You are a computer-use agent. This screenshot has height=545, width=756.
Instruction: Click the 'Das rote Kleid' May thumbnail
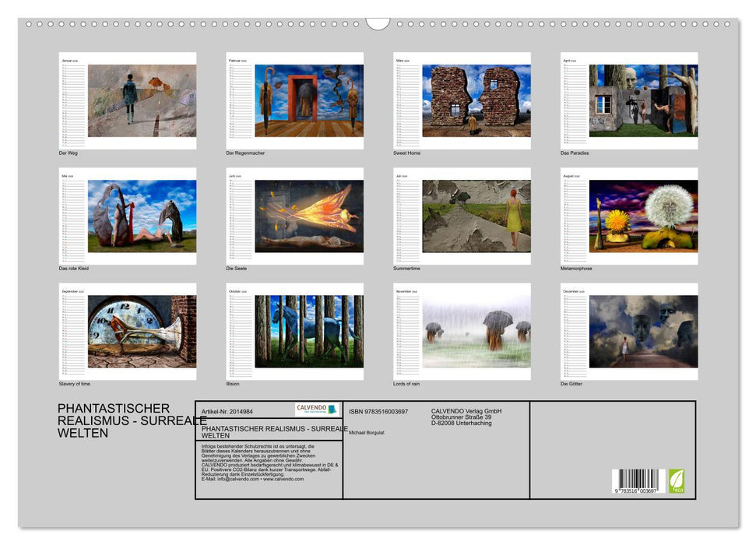(x=142, y=216)
